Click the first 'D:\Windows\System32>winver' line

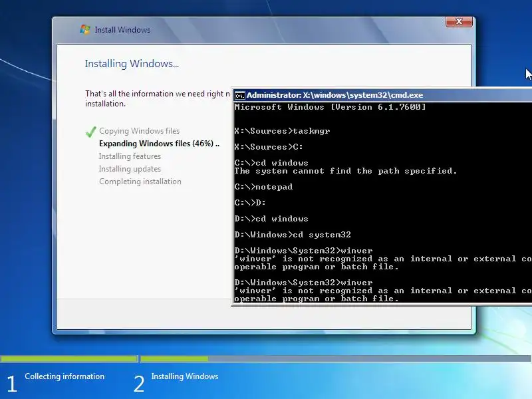pyautogui.click(x=303, y=251)
